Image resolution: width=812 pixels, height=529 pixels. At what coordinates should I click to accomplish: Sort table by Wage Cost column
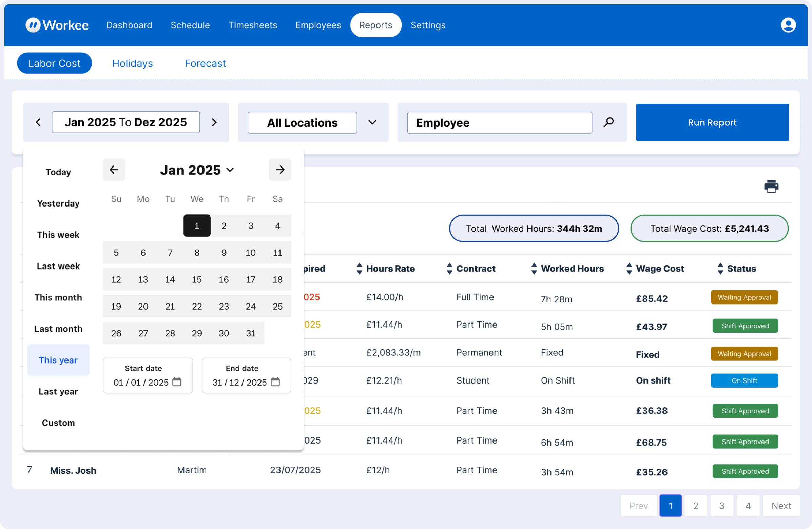[629, 269]
